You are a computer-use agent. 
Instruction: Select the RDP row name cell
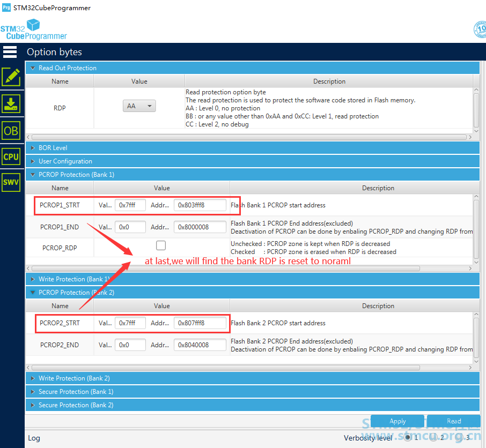(x=60, y=108)
